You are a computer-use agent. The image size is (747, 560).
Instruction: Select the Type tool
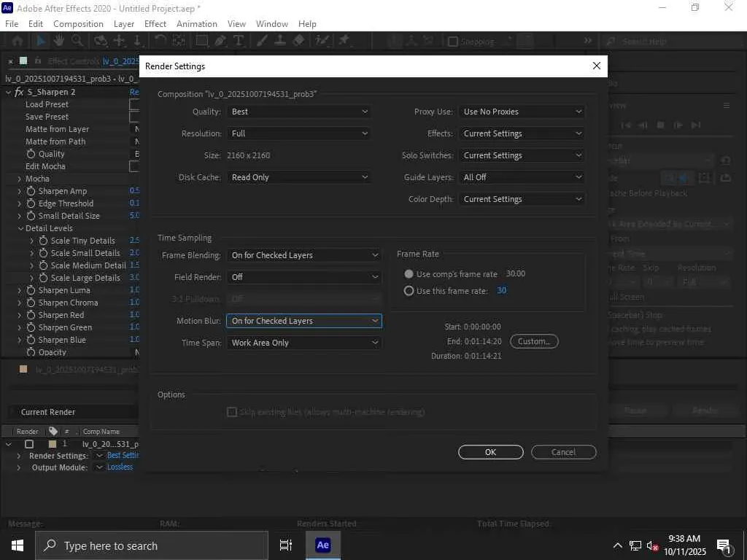(239, 41)
